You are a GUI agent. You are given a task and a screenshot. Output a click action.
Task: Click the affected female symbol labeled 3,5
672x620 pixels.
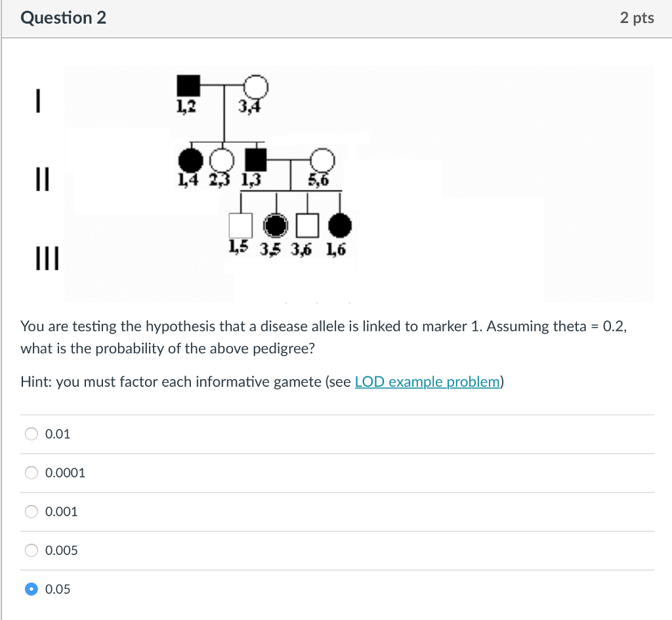tap(275, 224)
